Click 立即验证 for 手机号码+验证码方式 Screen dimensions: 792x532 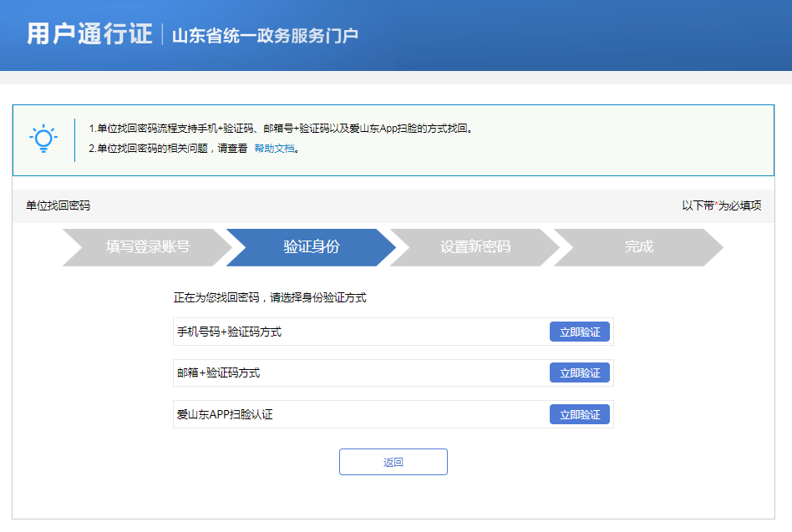pyautogui.click(x=580, y=331)
